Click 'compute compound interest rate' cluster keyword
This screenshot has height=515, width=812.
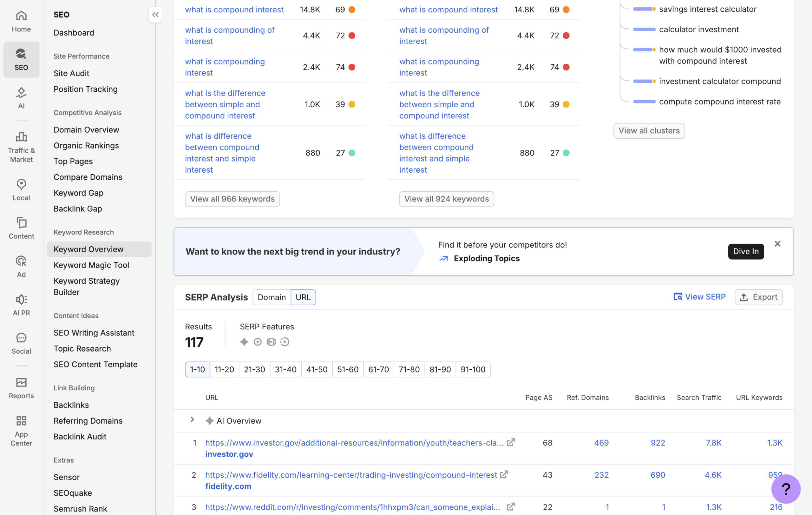(720, 102)
